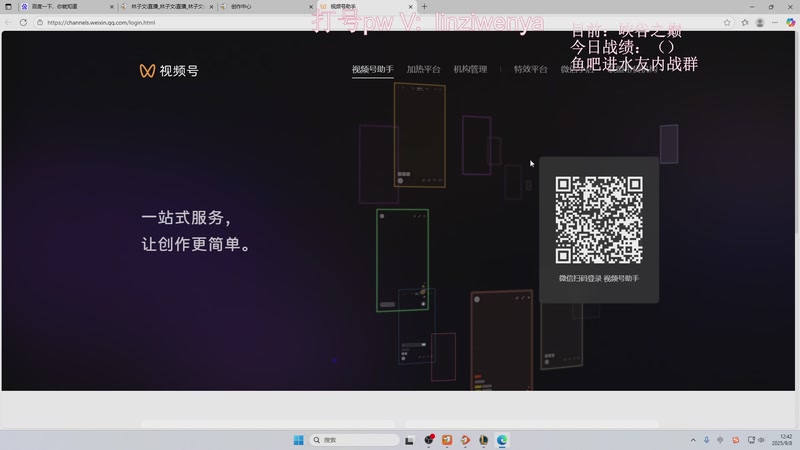Click the microphone tray icon
The height and width of the screenshot is (450, 800).
[x=707, y=440]
